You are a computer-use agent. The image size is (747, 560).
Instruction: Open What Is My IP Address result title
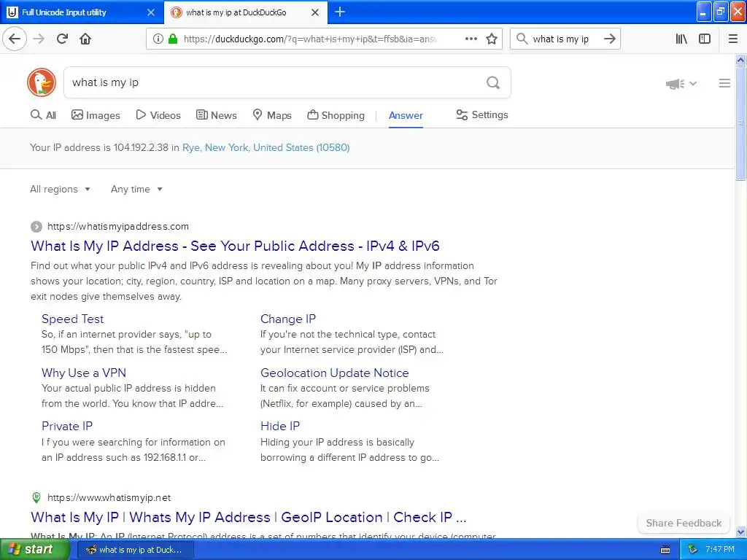235,246
